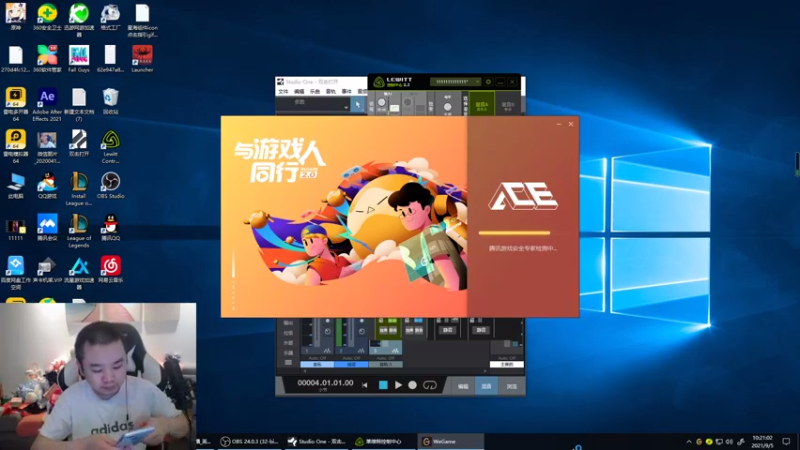Open the NetEase Cloud Music shortcut
The width and height of the screenshot is (800, 450).
pyautogui.click(x=110, y=269)
